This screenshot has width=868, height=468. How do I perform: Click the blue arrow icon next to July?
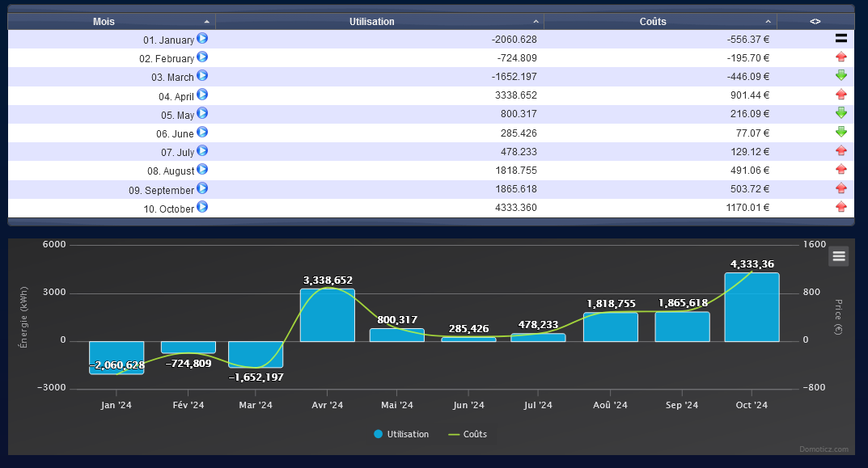point(202,150)
